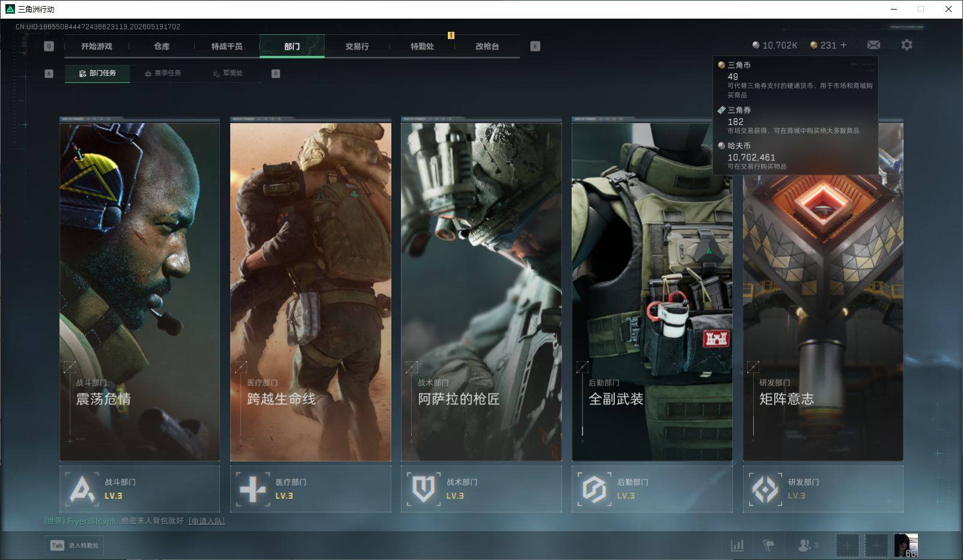Click expand corner icon on 阿萨拉的枪匠 card

click(411, 367)
